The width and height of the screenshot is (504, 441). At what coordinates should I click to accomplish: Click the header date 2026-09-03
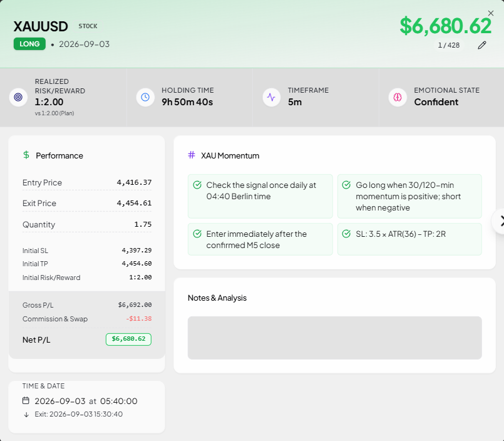(x=85, y=44)
